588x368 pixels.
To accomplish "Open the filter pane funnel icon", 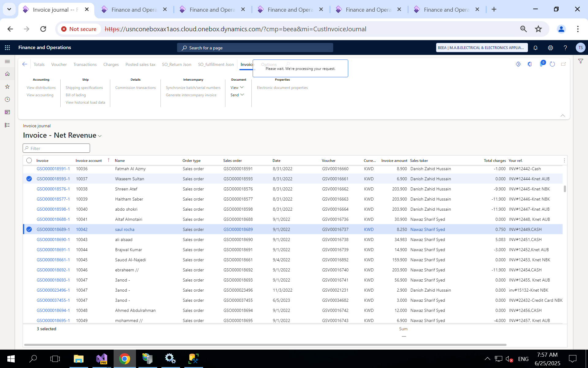I will click(x=580, y=61).
